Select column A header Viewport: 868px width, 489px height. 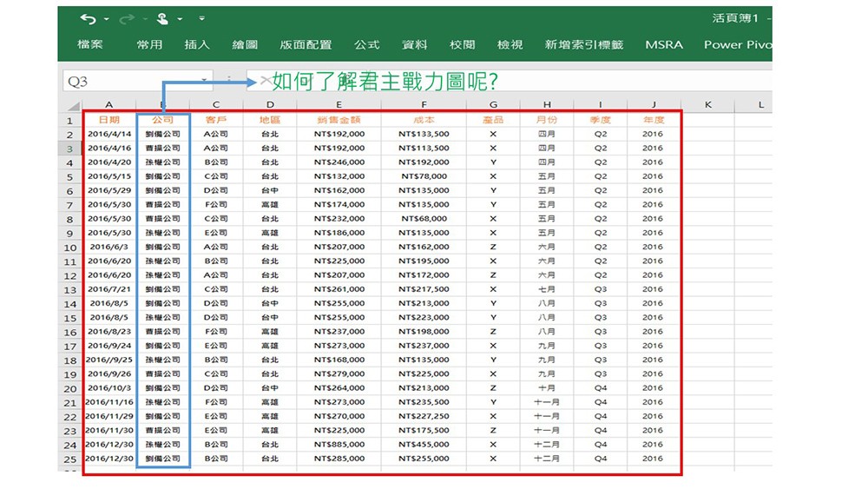point(109,104)
